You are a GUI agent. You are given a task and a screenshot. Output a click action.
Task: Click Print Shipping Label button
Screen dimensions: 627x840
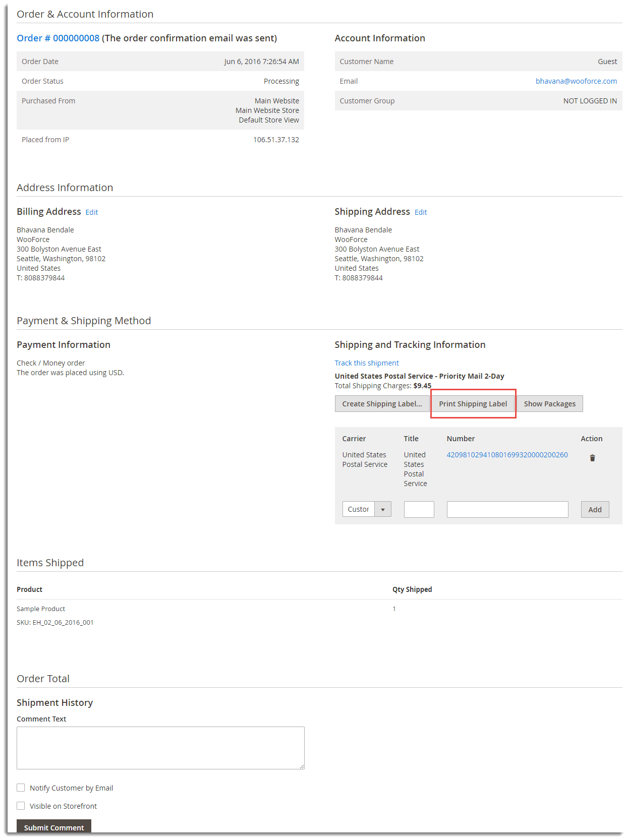pos(473,404)
